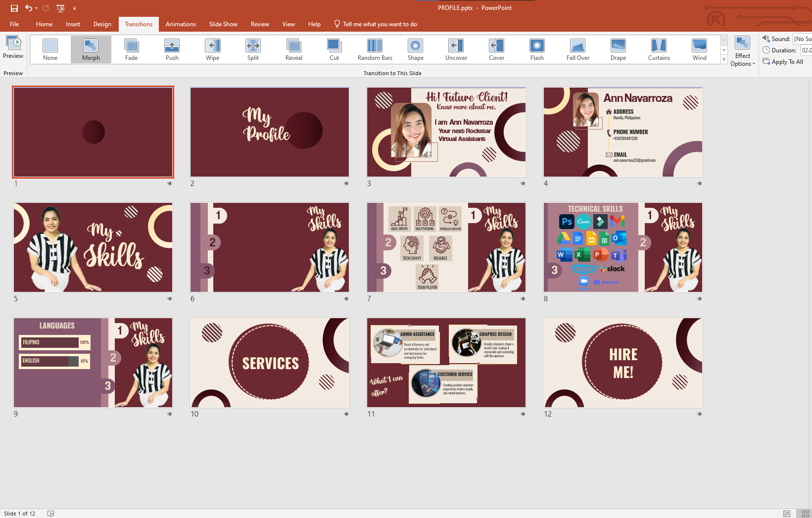
Task: Start slideshow from beginning in Quick Access Toolbar
Action: coord(60,8)
